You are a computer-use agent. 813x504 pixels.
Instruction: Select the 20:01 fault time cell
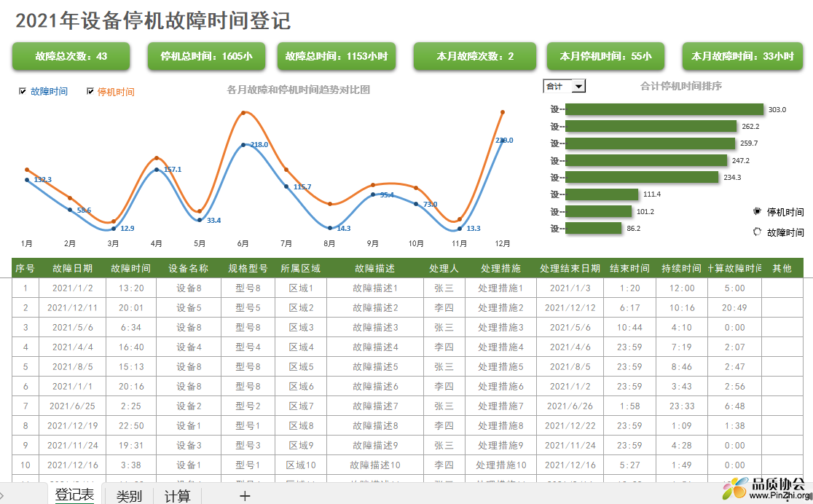[131, 307]
